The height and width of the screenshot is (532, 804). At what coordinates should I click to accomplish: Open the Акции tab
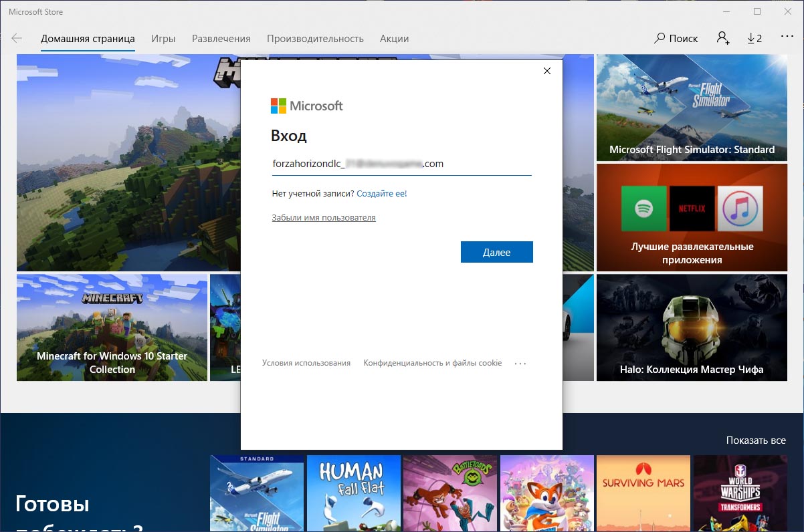click(394, 39)
